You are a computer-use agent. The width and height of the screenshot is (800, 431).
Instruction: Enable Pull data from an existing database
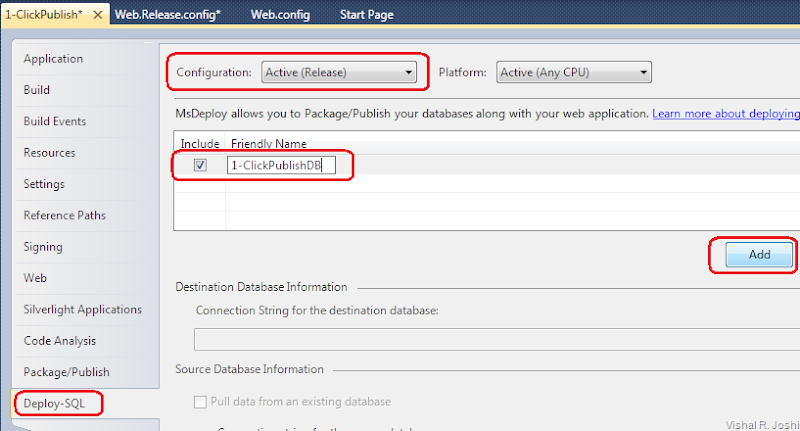pyautogui.click(x=200, y=402)
